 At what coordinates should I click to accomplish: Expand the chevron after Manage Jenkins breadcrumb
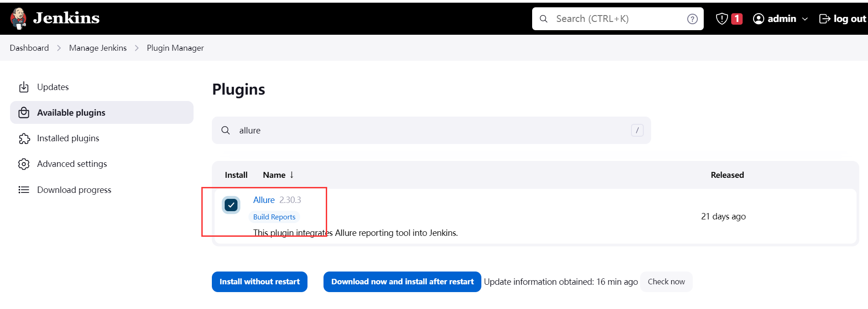[x=136, y=48]
